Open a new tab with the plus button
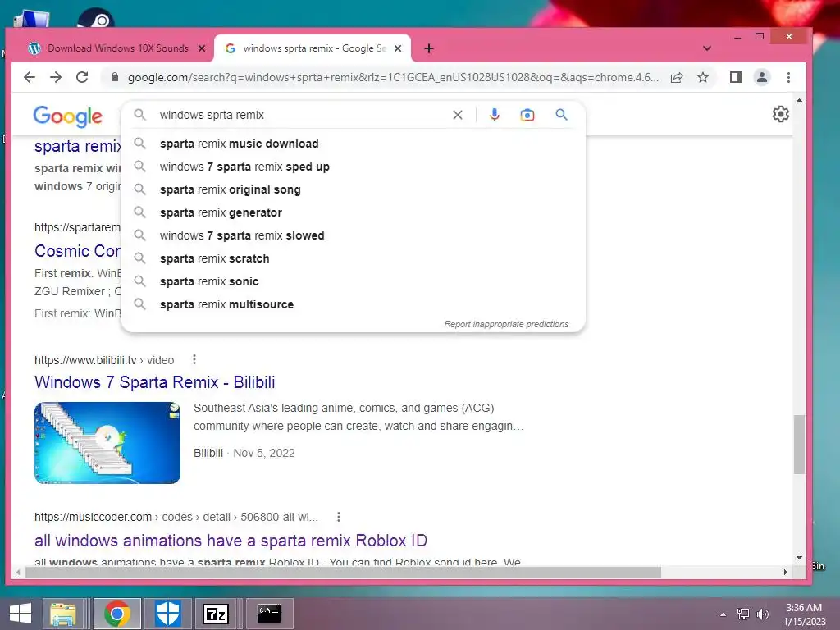840x630 pixels. 428,48
